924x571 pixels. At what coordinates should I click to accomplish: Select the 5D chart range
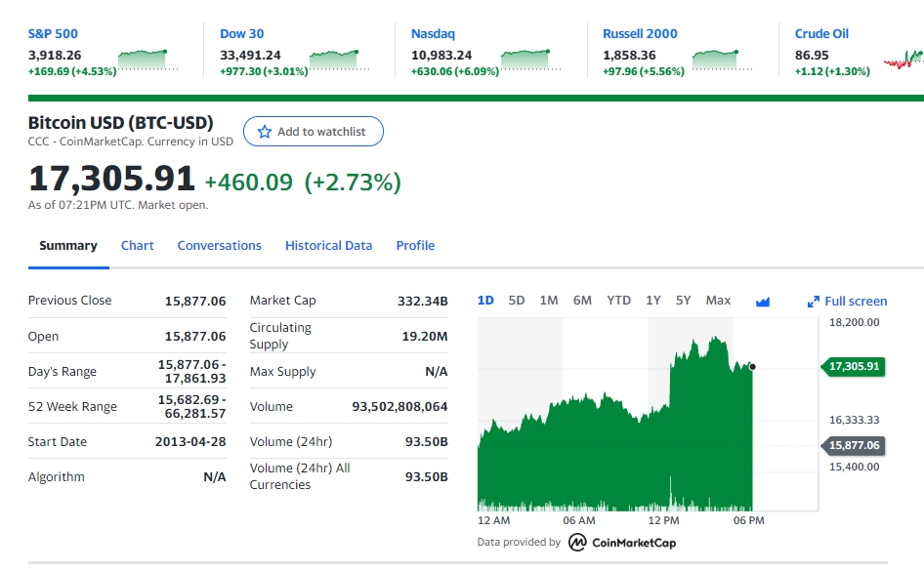tap(517, 301)
